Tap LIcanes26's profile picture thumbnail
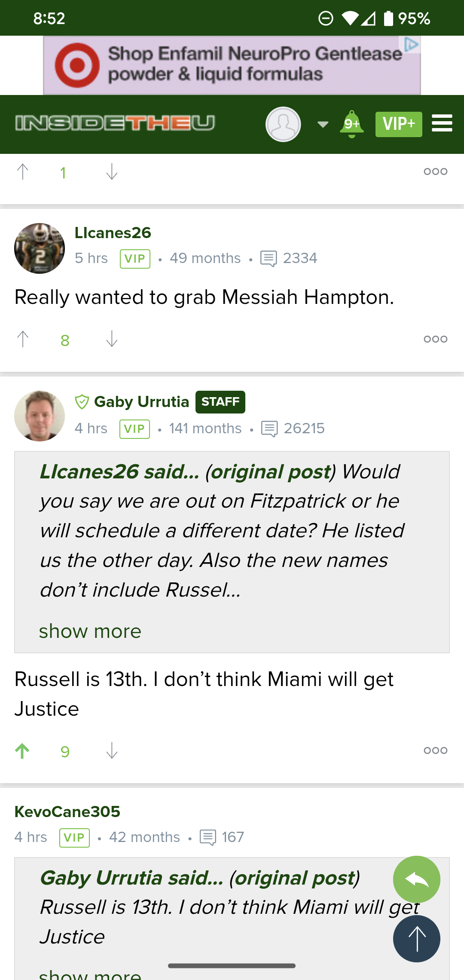 [x=40, y=248]
